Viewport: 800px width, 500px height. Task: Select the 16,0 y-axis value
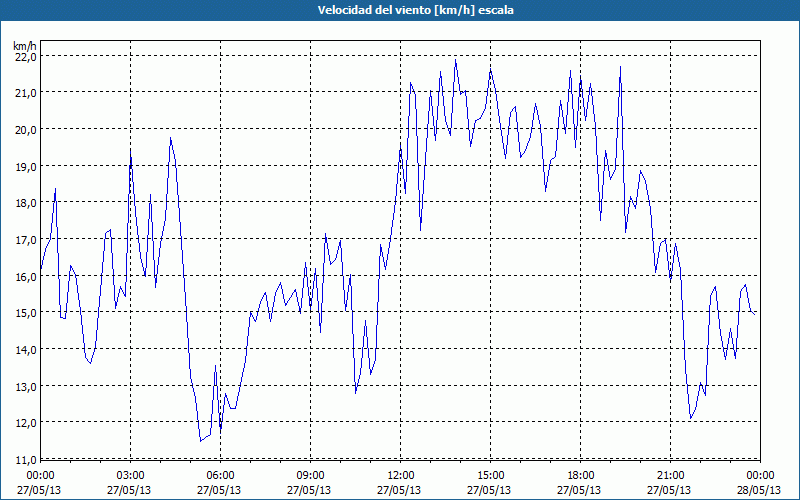pyautogui.click(x=26, y=276)
